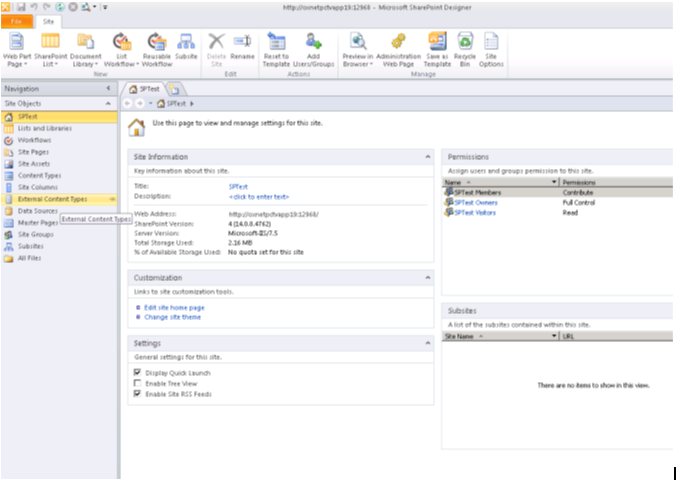
Task: Toggle Enable Site RSS Feeds checkbox
Action: [x=137, y=393]
